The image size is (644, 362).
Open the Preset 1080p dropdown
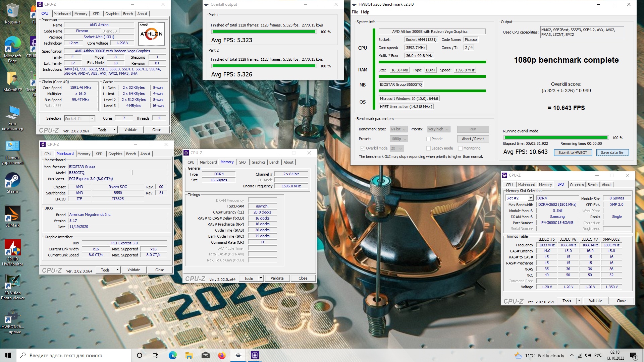coord(398,139)
